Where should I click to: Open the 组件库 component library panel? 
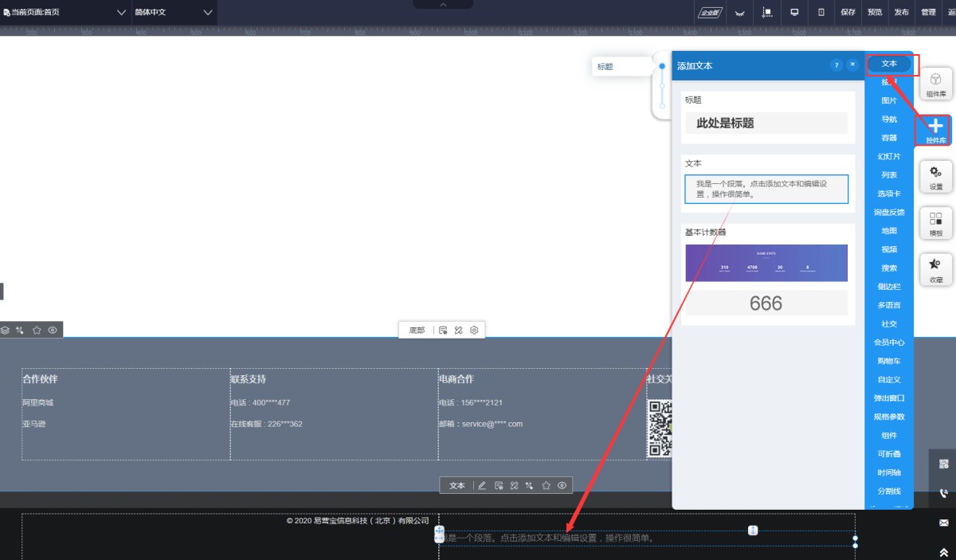click(935, 84)
